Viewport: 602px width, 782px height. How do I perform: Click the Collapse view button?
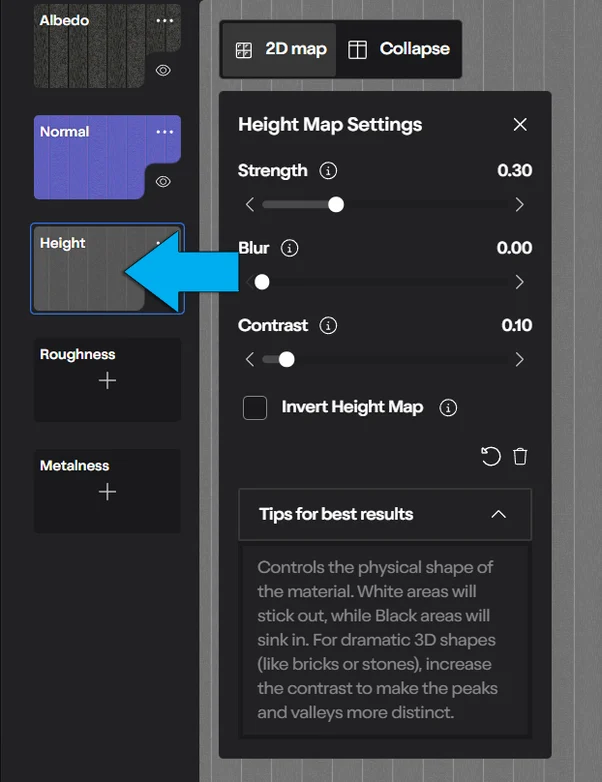tap(399, 49)
